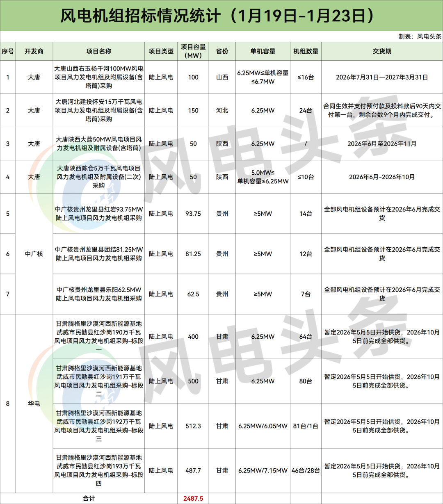Select the 2026年6月至2026年11月 delivery cell

pos(381,144)
